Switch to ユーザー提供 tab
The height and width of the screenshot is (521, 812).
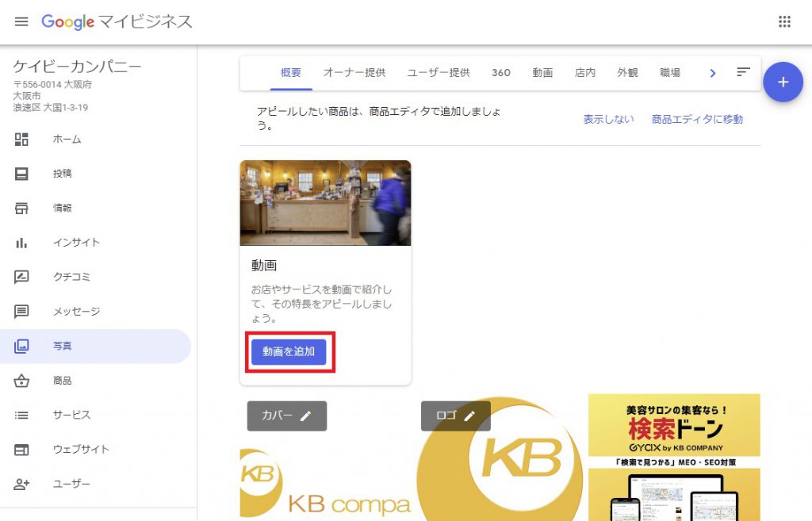pos(439,73)
